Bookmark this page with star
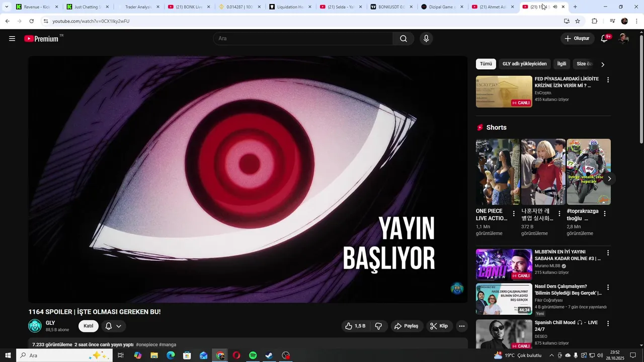The width and height of the screenshot is (644, 362). coord(578,21)
